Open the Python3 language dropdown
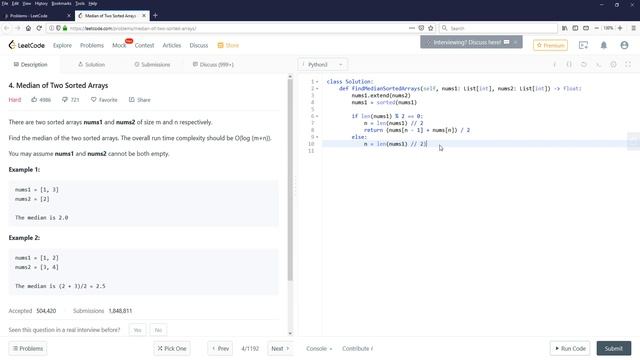 (x=322, y=64)
